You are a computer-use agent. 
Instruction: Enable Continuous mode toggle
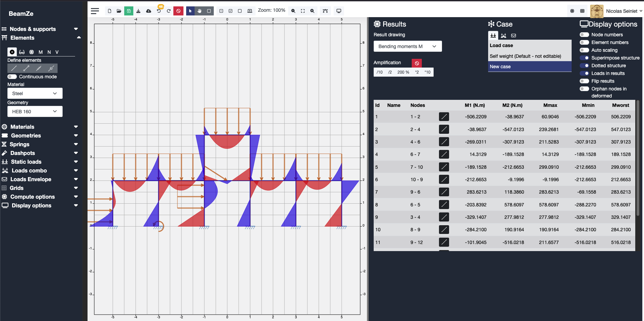pos(11,77)
